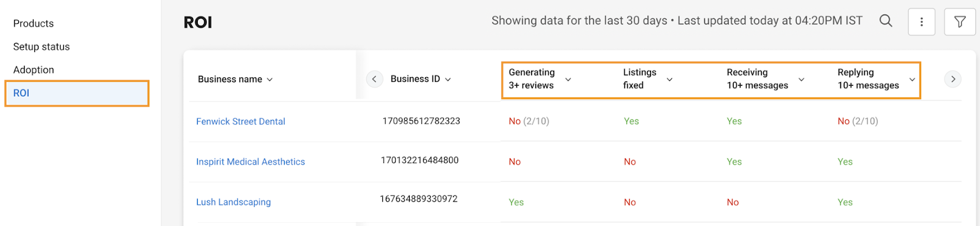Expand Replying 10+ messages column chevron

pos(912,80)
